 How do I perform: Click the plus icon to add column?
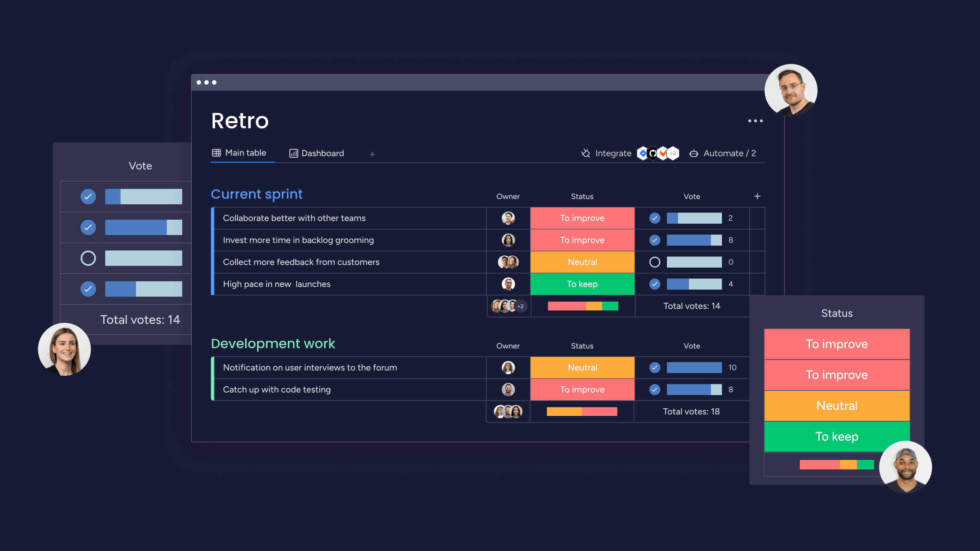(x=757, y=196)
